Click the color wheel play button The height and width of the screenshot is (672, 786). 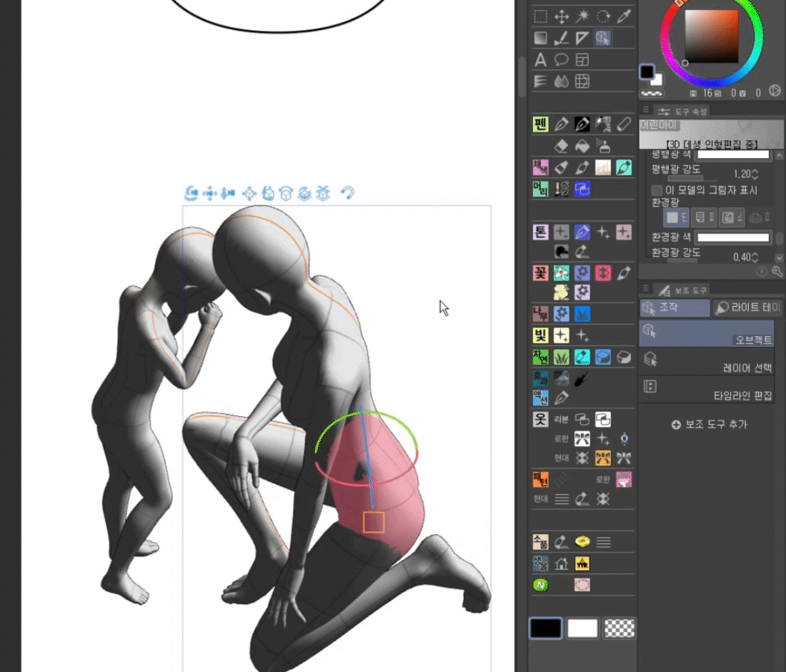coord(775,91)
